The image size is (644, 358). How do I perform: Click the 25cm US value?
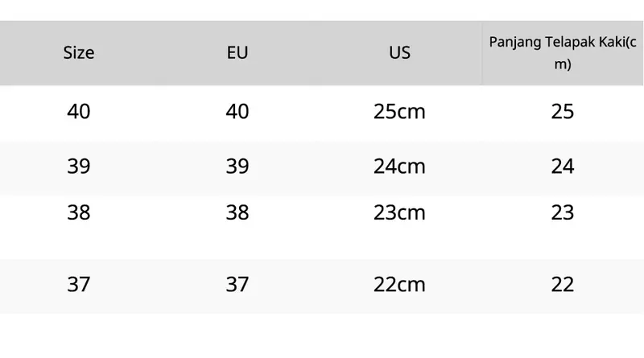point(399,112)
